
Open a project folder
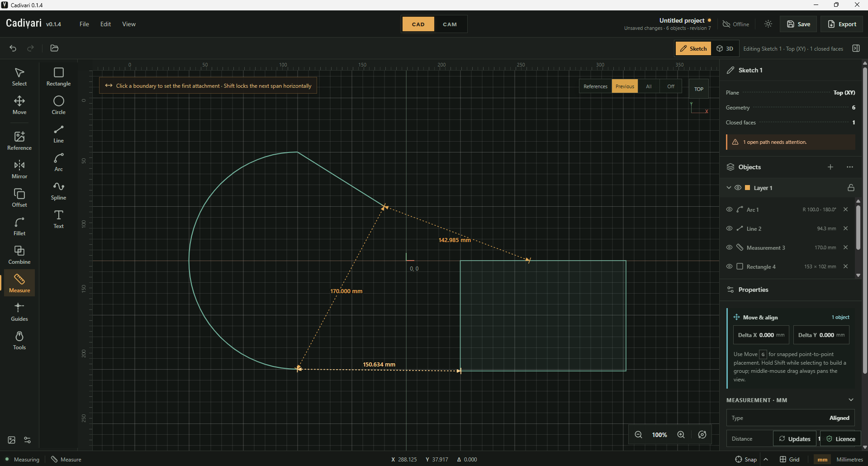54,48
